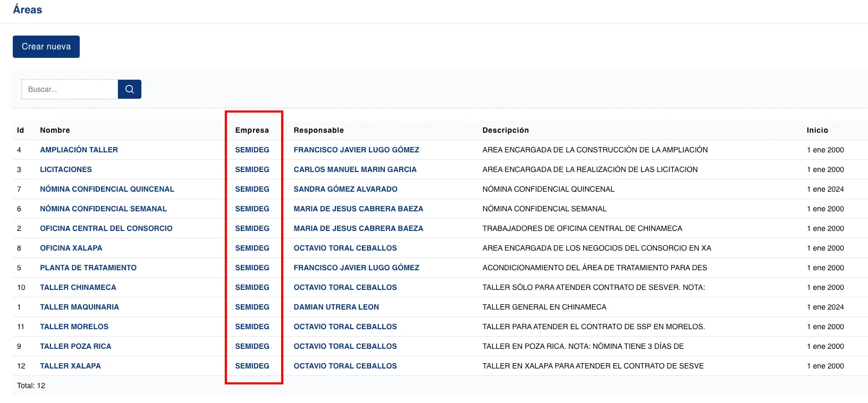The width and height of the screenshot is (868, 403).
Task: Click the Inicio column header
Action: (x=817, y=130)
